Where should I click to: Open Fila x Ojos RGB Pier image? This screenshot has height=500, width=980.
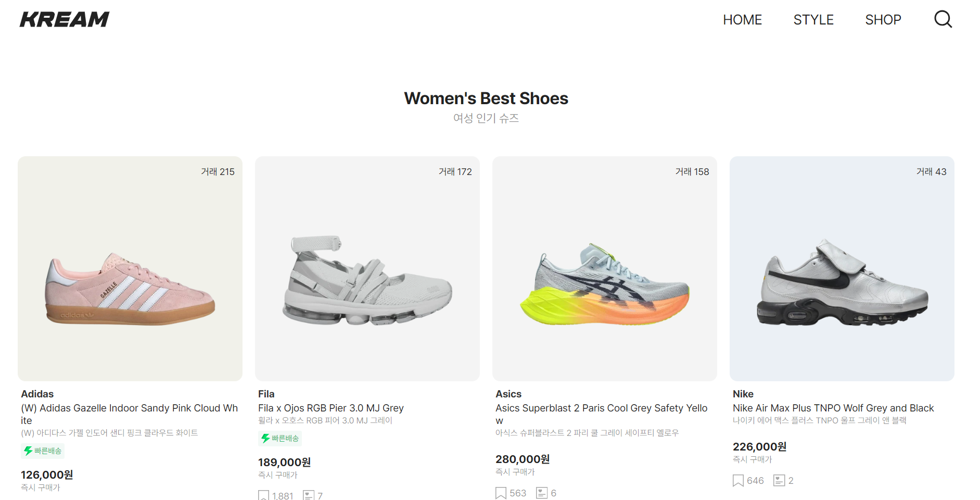pos(367,269)
